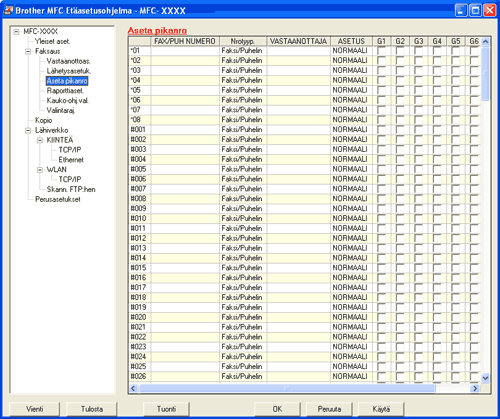Screen dimensions: 500x419
Task: Click the Tulosta print button
Action: click(92, 409)
